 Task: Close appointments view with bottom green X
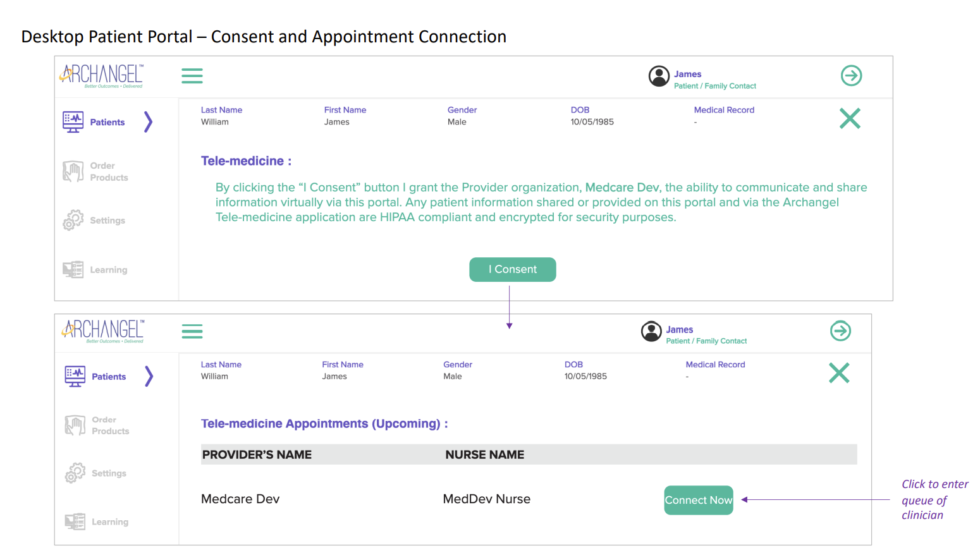(x=839, y=373)
